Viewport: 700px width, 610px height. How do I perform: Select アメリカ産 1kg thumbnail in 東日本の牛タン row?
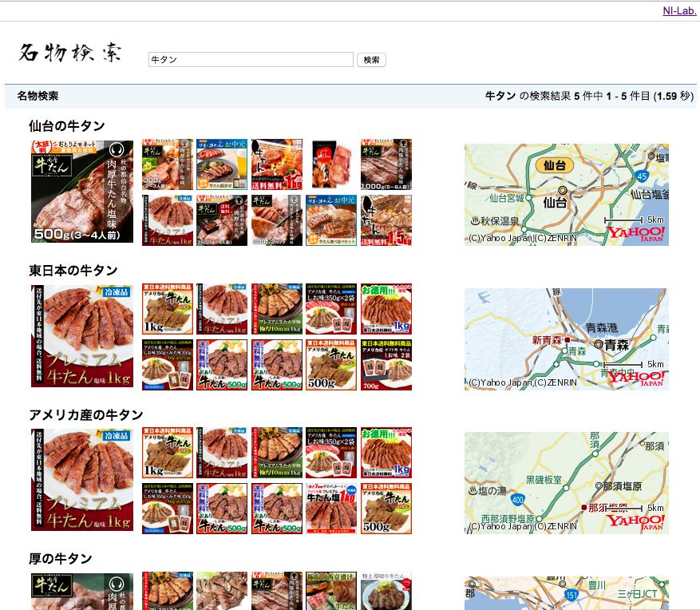(168, 308)
